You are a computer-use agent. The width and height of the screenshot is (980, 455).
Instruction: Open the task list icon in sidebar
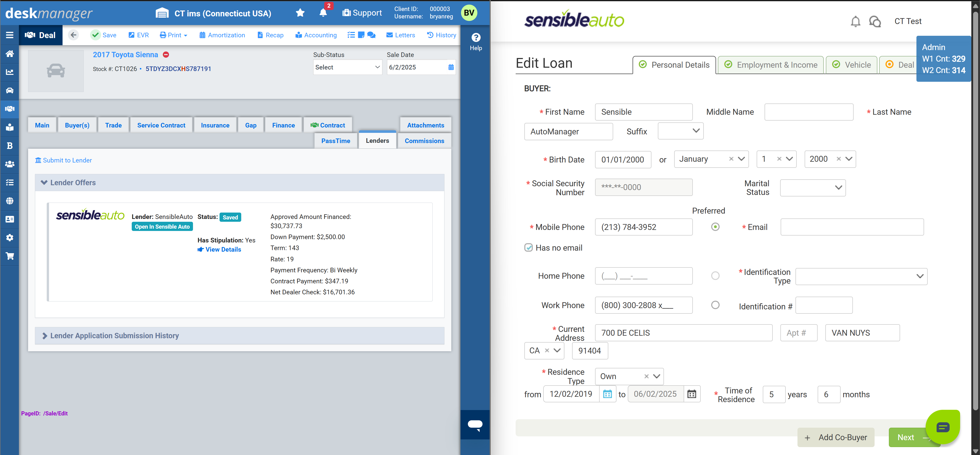point(9,182)
